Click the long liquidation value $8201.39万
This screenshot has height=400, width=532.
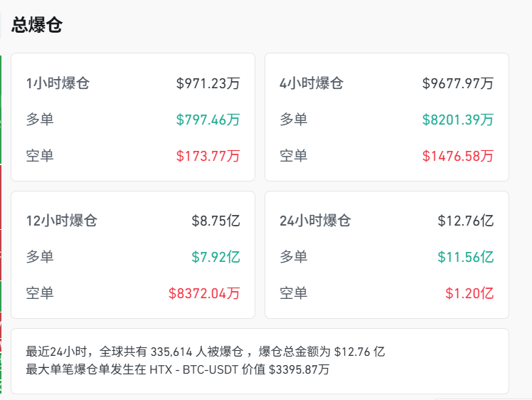point(457,120)
